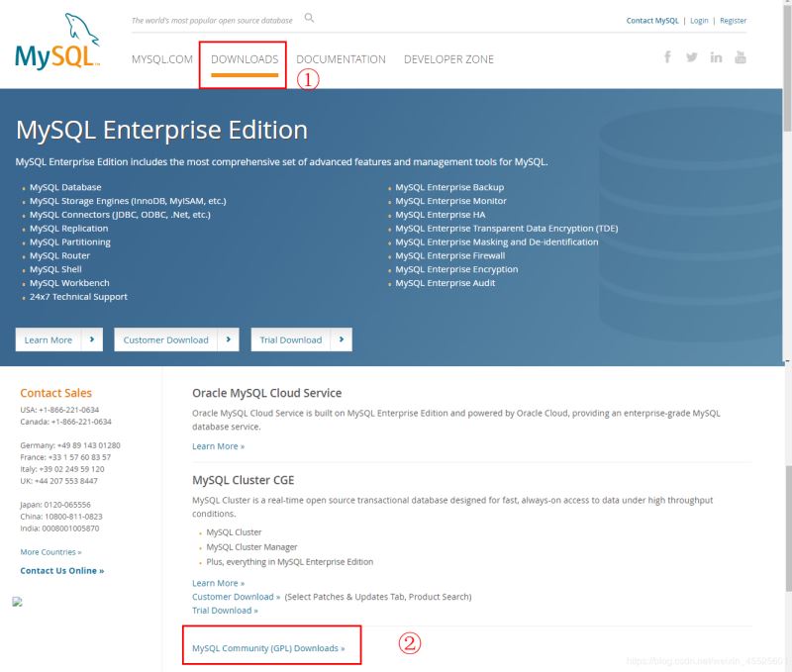Open the DOWNLOADS tab

(x=245, y=59)
